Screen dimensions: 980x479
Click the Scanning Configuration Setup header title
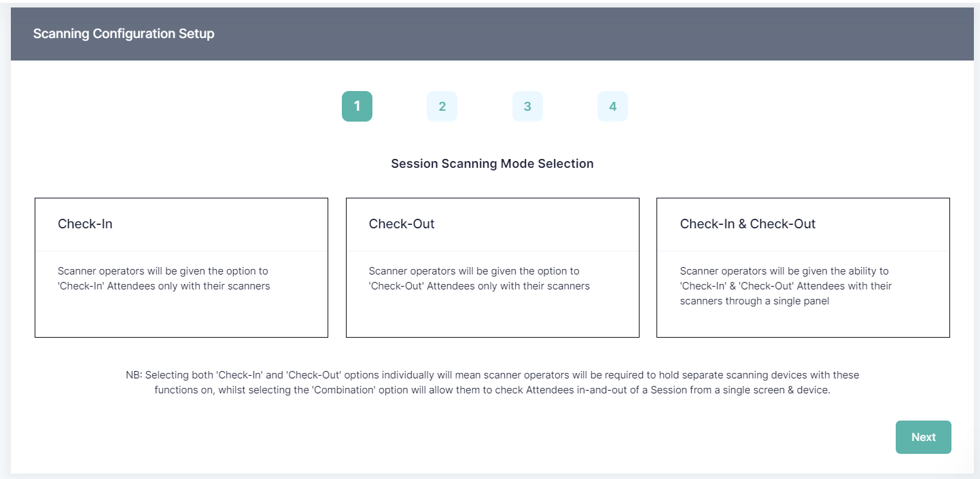click(x=124, y=33)
